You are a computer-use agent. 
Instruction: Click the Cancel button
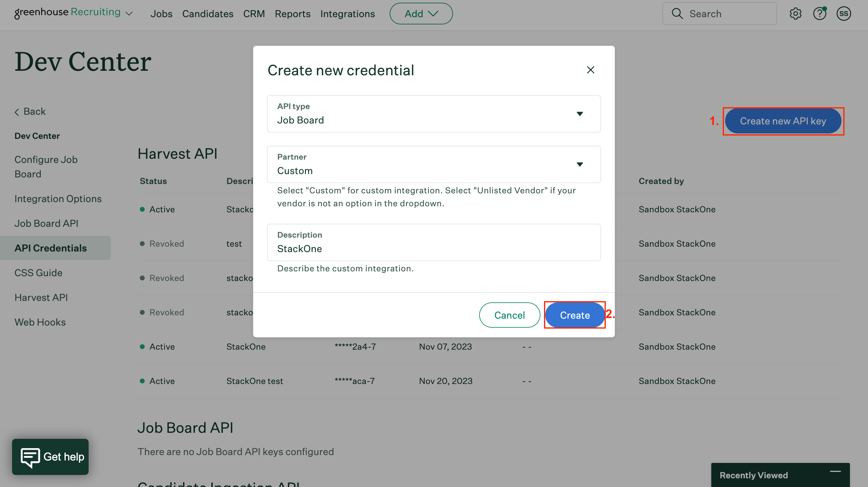[x=509, y=315]
